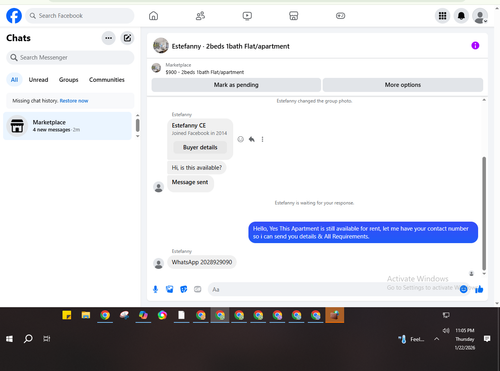Open the Video (Watch) icon
500x371 pixels.
point(247,16)
